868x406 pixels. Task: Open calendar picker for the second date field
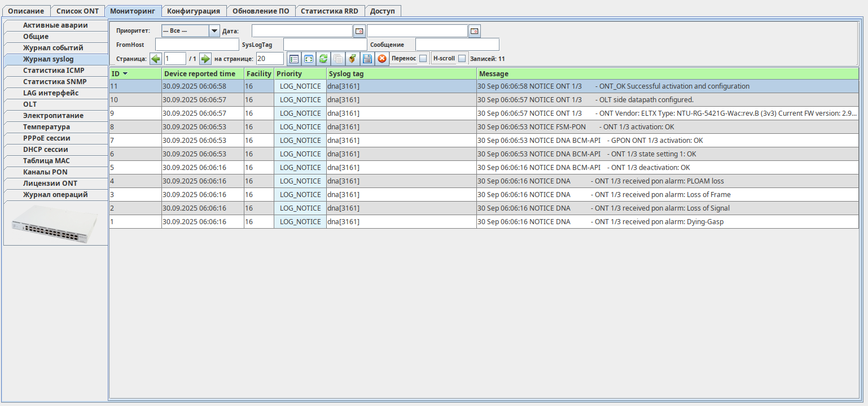click(475, 31)
